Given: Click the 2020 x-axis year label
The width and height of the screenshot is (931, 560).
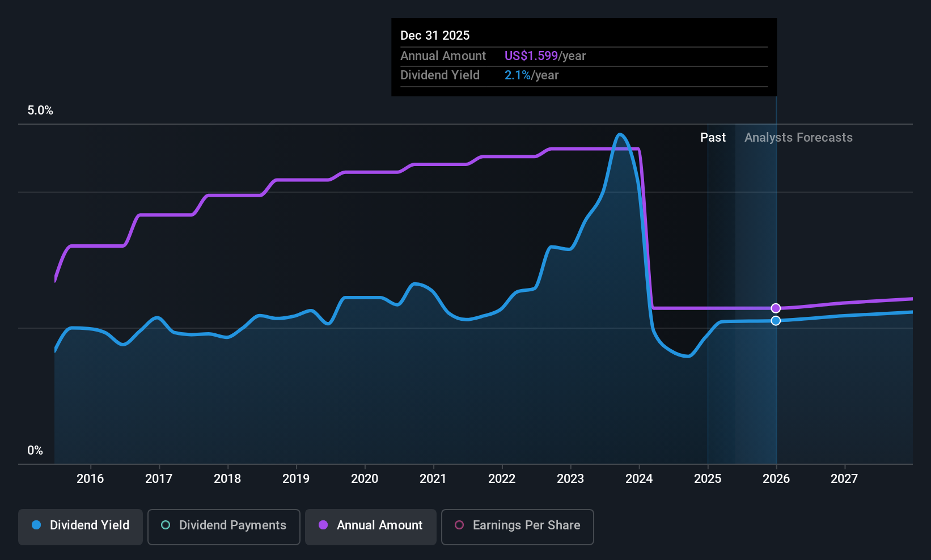Looking at the screenshot, I should [x=365, y=479].
